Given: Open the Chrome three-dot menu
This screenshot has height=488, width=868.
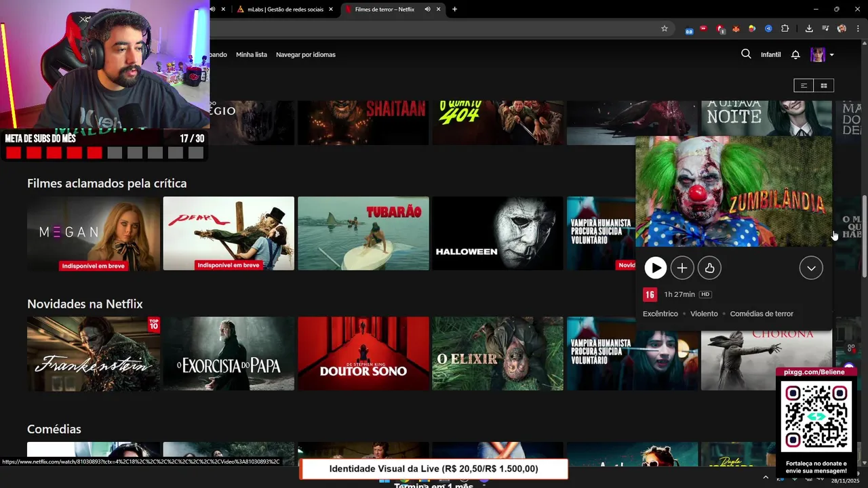Looking at the screenshot, I should click(859, 28).
